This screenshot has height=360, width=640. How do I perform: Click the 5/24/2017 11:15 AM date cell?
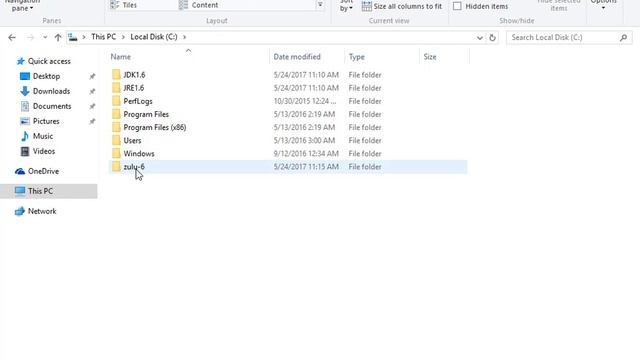pyautogui.click(x=306, y=167)
